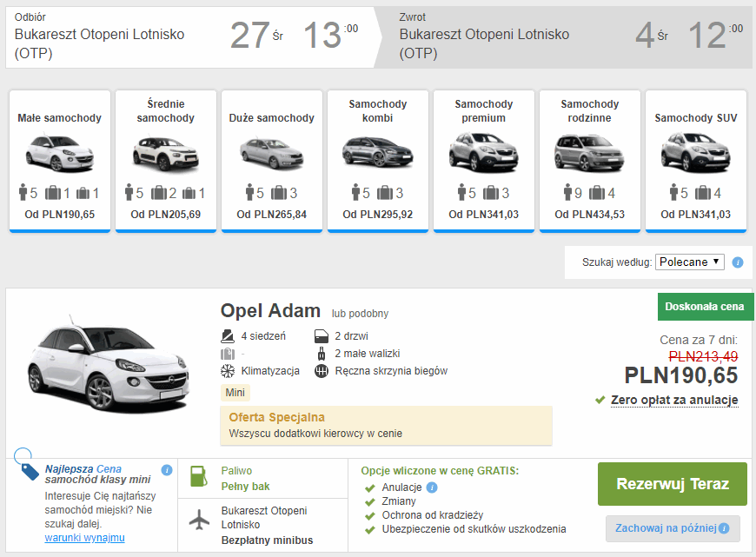Choose the Samochody SUV category

coord(696,160)
